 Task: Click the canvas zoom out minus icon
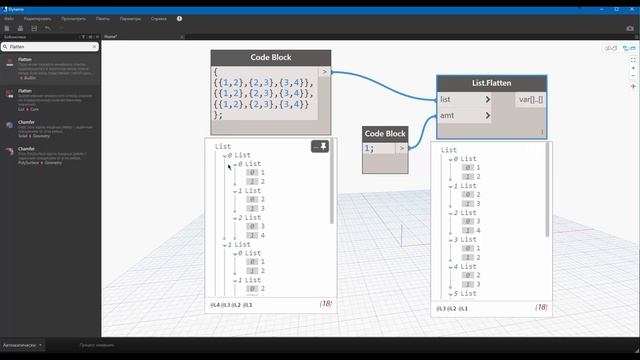[x=633, y=76]
